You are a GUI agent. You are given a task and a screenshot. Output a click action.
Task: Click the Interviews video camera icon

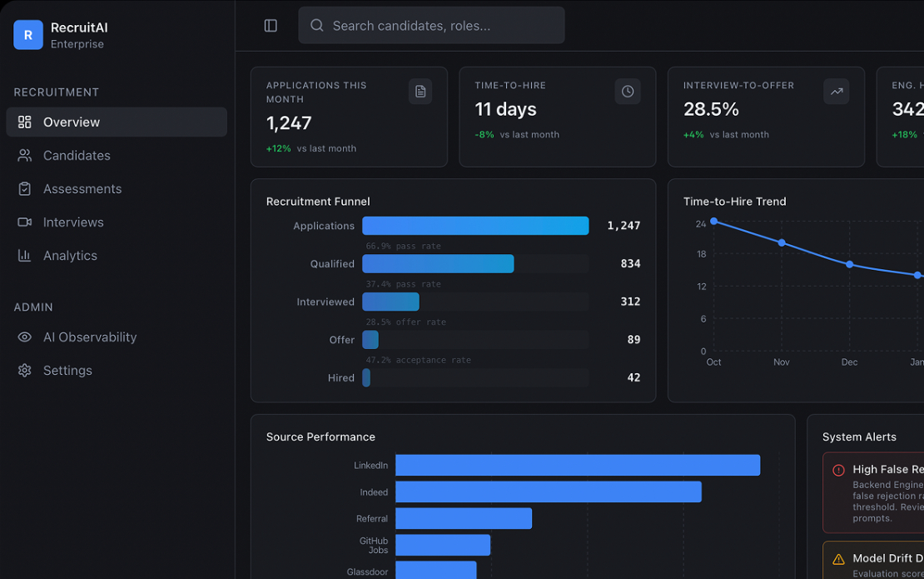24,222
